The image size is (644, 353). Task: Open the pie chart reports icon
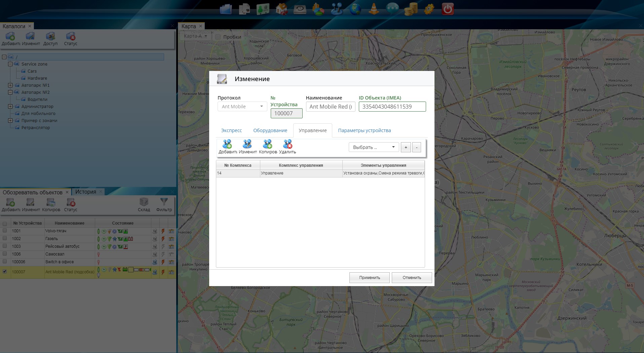(318, 9)
